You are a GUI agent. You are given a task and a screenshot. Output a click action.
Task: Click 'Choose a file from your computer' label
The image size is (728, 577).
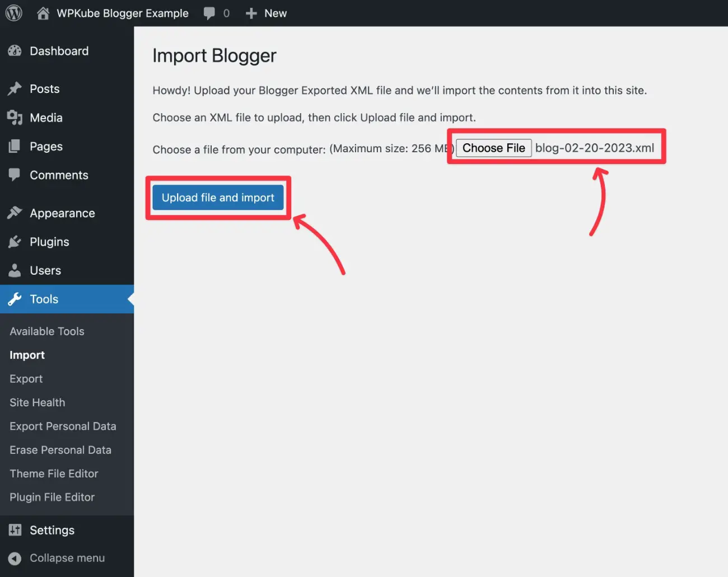tap(239, 149)
